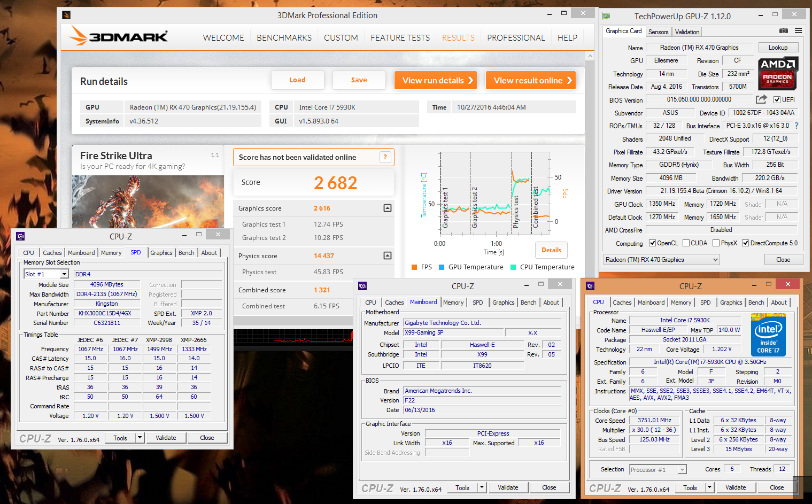Open the FEATURE TESTS tab in 3DMark
The image size is (812, 504).
[x=400, y=38]
